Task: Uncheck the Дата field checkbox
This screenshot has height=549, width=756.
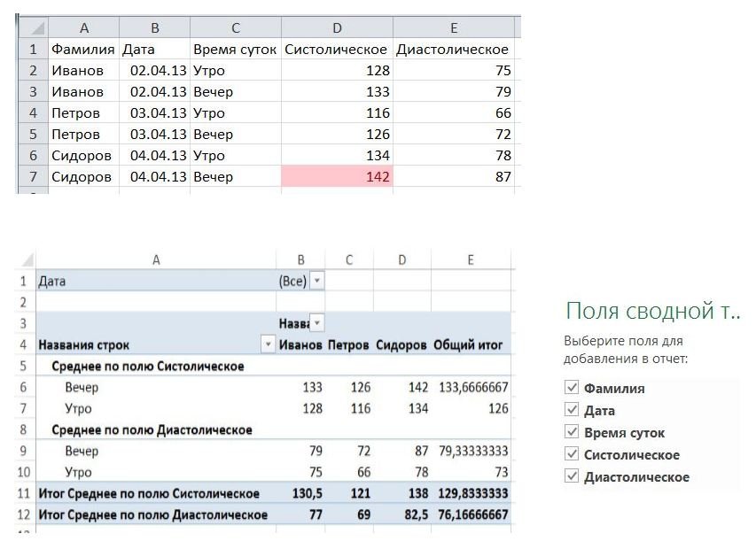Action: click(572, 410)
